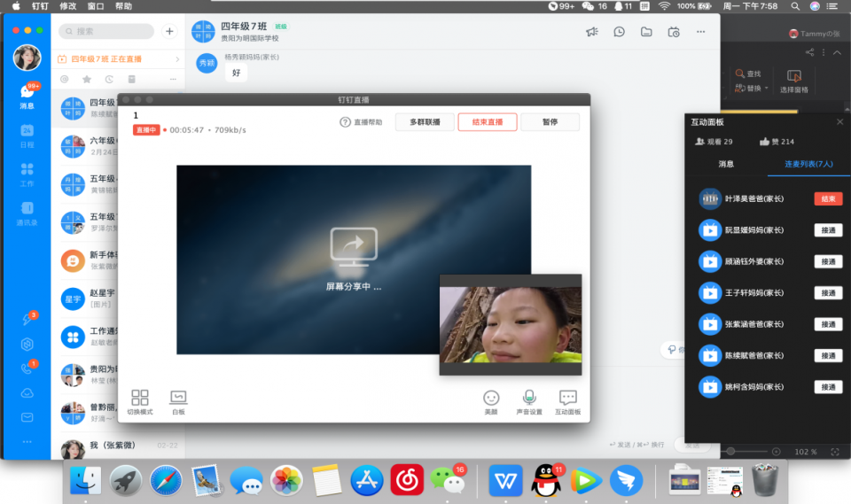The width and height of the screenshot is (851, 504).
Task: Click the plus button beside search
Action: click(169, 31)
